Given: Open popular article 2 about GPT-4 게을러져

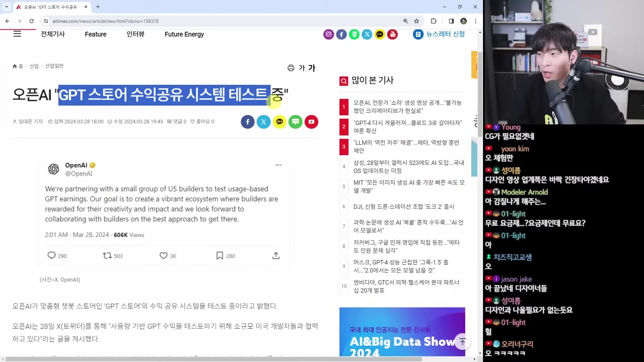Looking at the screenshot, I should 408,127.
